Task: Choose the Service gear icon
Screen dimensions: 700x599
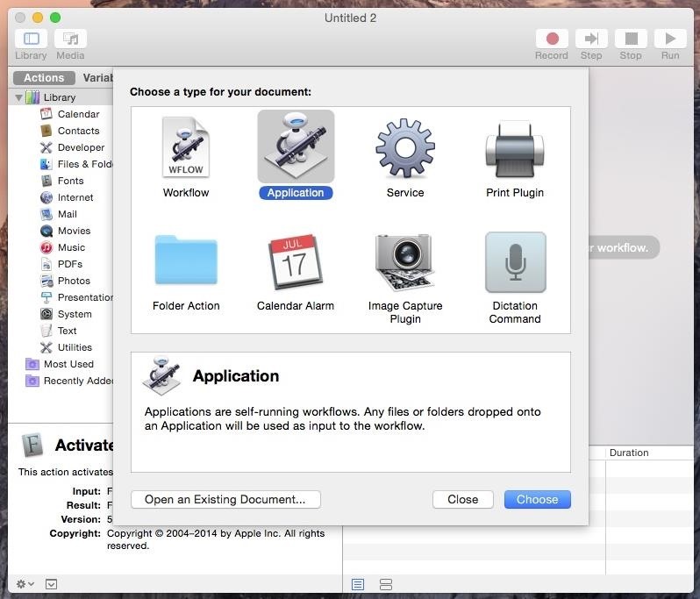Action: click(x=405, y=147)
